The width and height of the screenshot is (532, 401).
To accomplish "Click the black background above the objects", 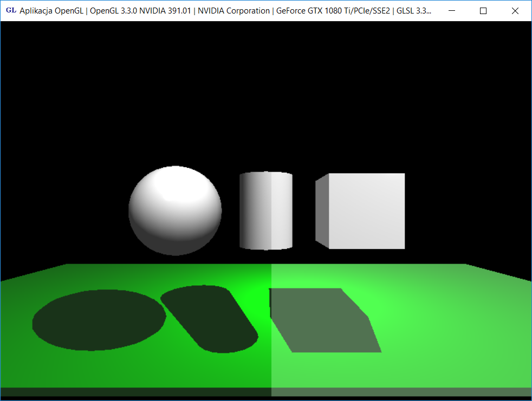I will tap(265, 92).
